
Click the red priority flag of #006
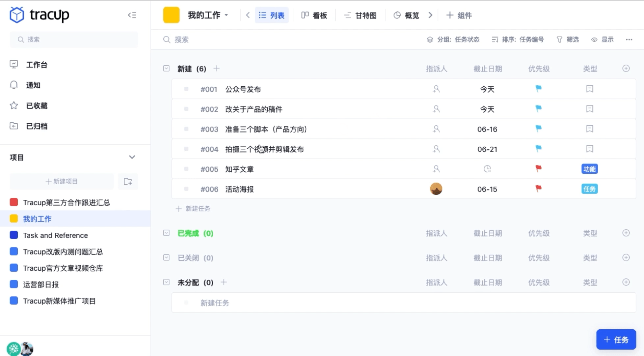tap(539, 189)
